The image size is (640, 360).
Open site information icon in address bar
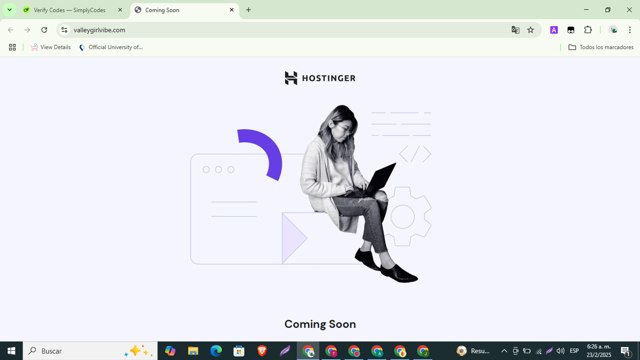click(64, 30)
